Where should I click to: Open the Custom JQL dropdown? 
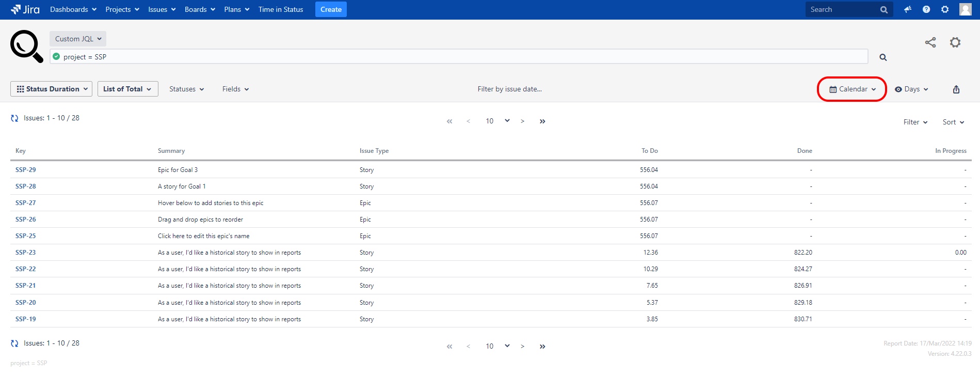(78, 39)
